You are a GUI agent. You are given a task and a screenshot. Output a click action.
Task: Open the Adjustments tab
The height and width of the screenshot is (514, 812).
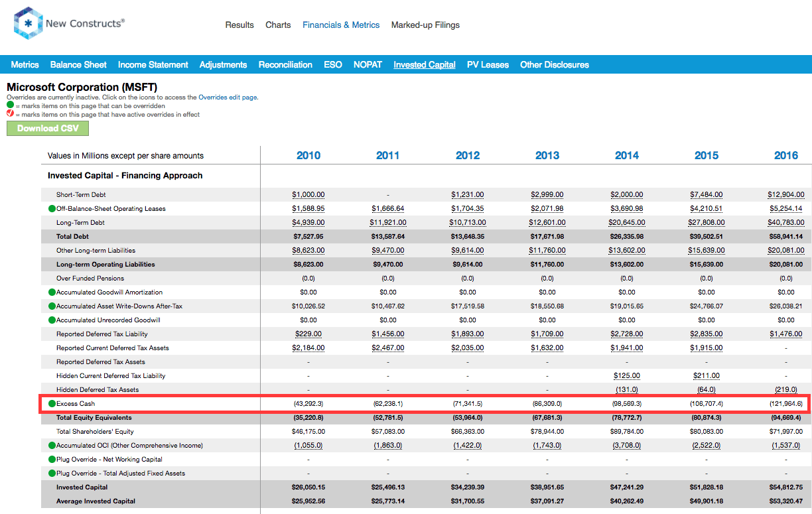(224, 64)
